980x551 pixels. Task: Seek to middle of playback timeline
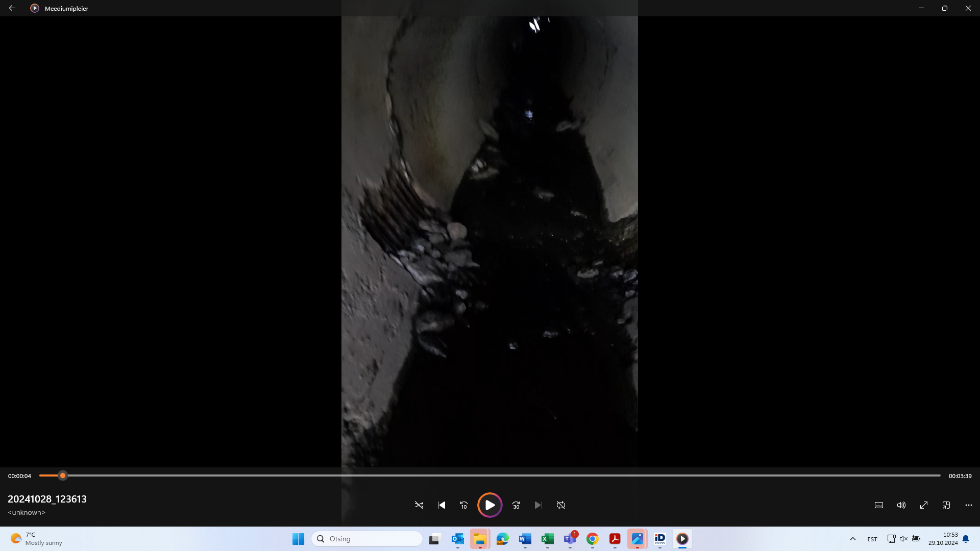[490, 475]
